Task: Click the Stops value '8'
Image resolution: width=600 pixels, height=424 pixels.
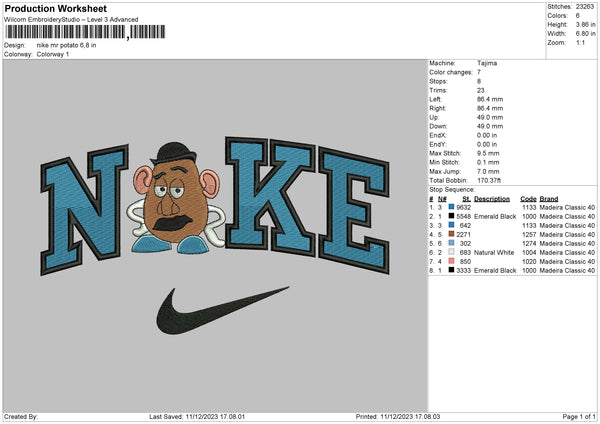Action: tap(479, 81)
